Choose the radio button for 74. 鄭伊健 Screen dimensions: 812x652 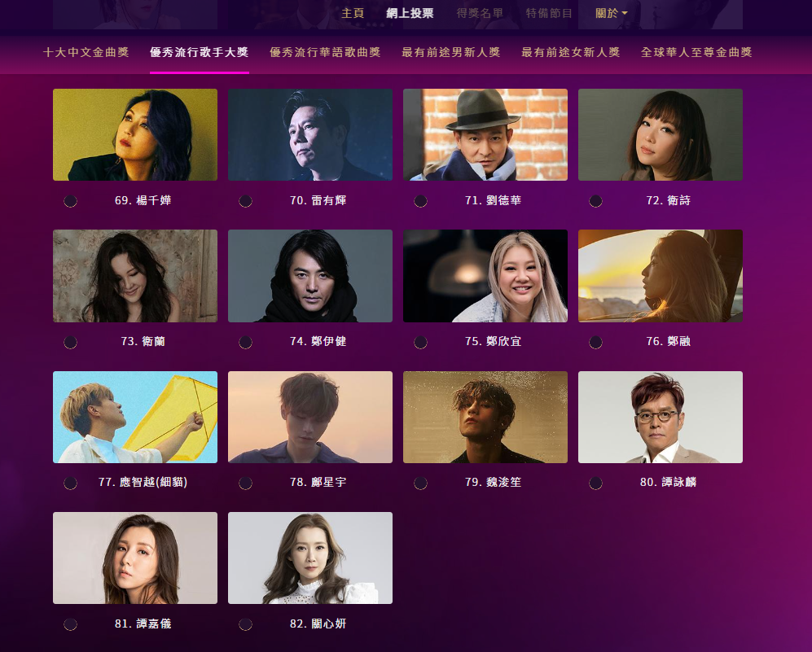245,342
